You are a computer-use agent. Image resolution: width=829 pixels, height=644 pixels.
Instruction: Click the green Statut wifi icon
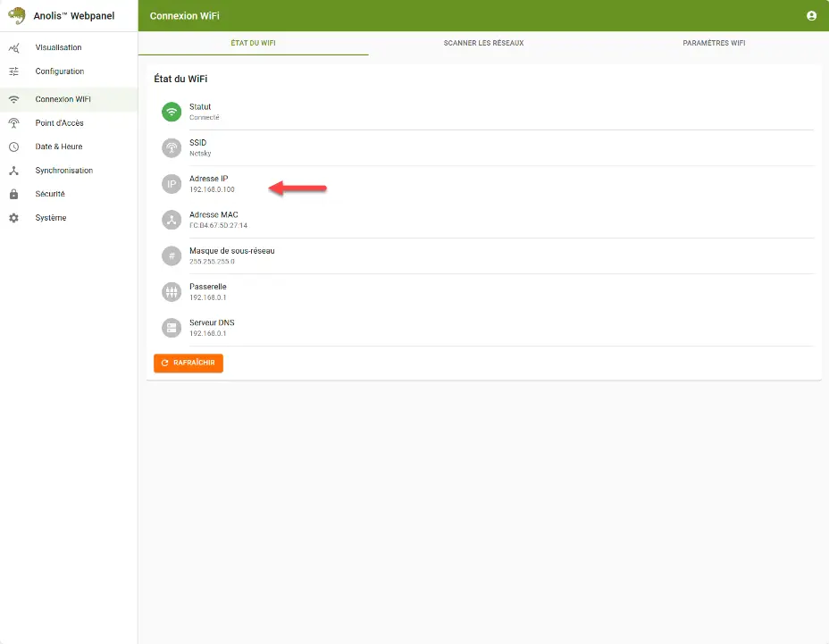click(172, 112)
